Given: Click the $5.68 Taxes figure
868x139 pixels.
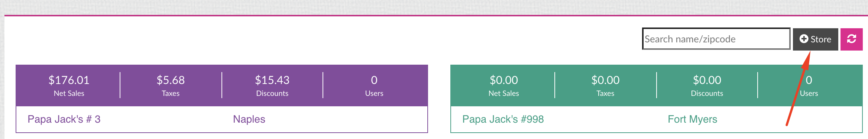Looking at the screenshot, I should point(171,80).
